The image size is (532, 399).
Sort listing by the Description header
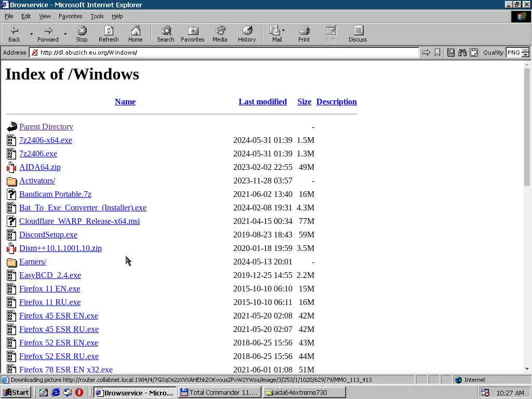(x=337, y=102)
